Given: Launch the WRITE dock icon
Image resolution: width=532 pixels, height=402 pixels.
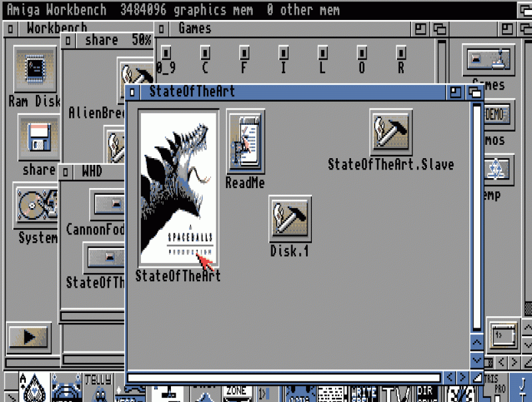Looking at the screenshot, I should coord(364,394).
